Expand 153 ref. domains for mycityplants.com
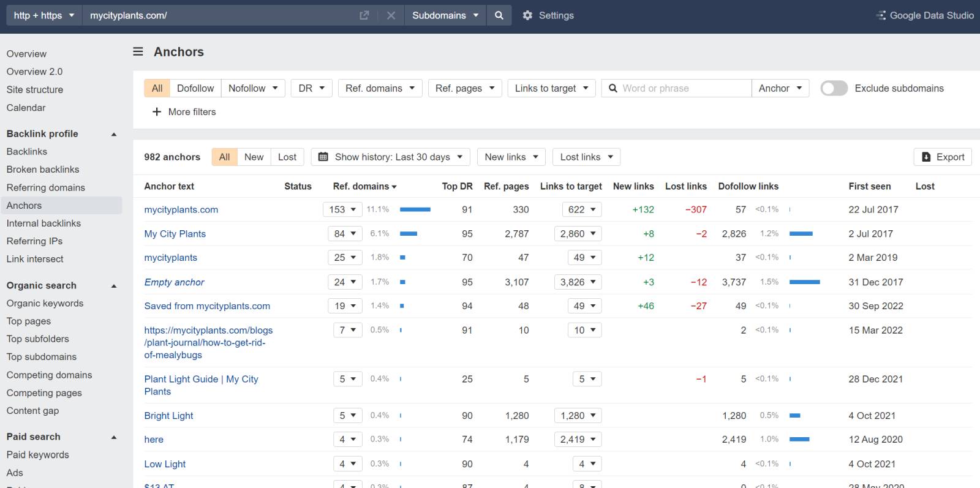 [342, 209]
